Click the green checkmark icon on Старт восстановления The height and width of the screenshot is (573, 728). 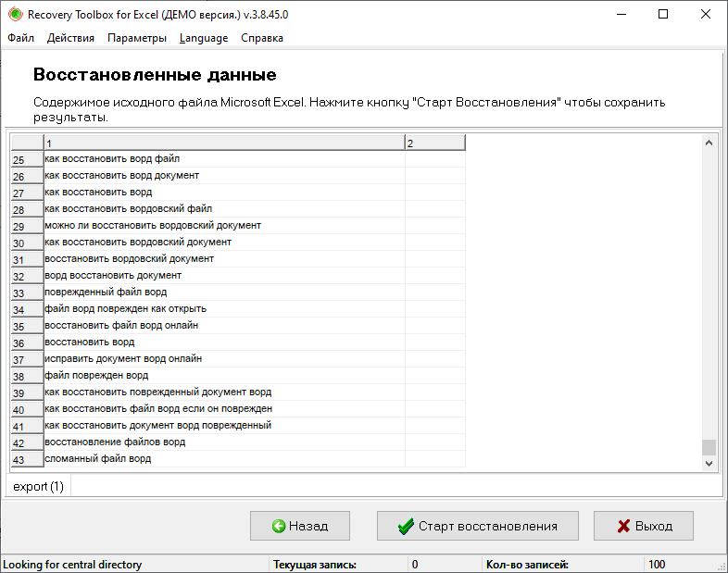click(x=406, y=526)
